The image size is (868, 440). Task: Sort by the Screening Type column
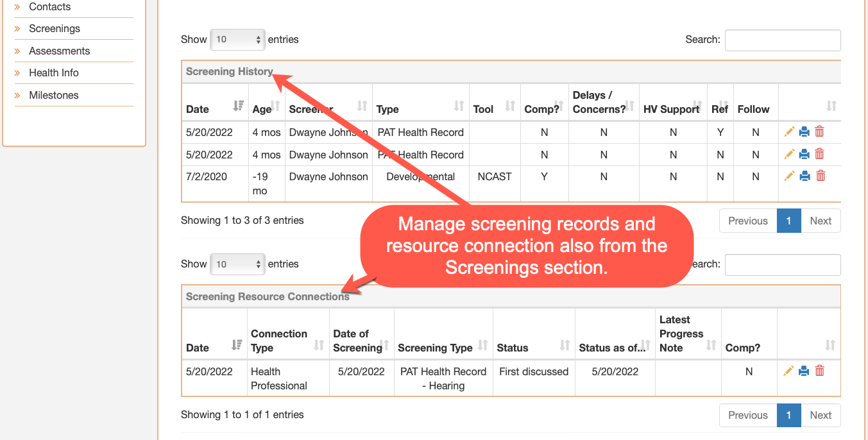[x=443, y=334]
